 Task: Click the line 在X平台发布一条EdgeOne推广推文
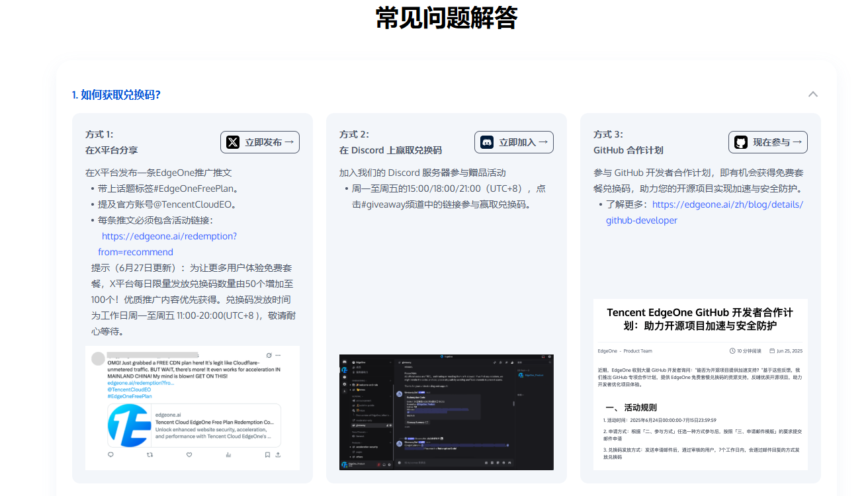[159, 173]
